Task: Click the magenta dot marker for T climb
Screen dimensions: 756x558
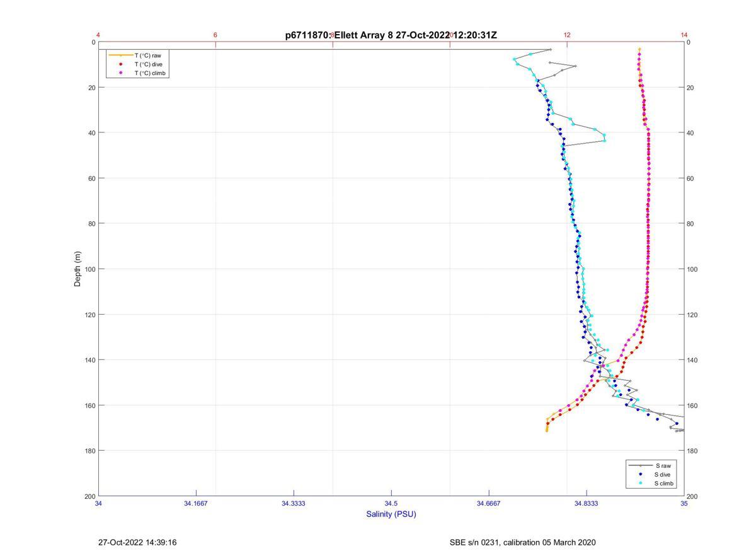Action: pos(120,73)
